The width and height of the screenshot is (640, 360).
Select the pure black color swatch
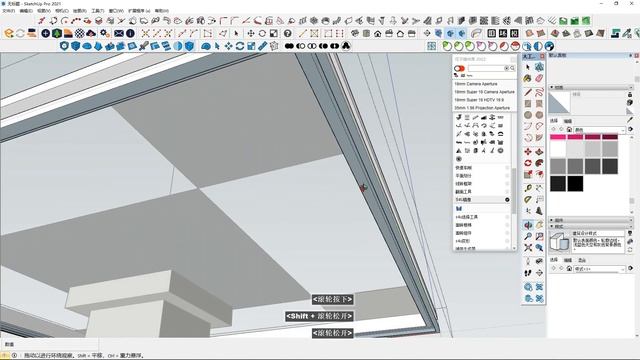[575, 184]
